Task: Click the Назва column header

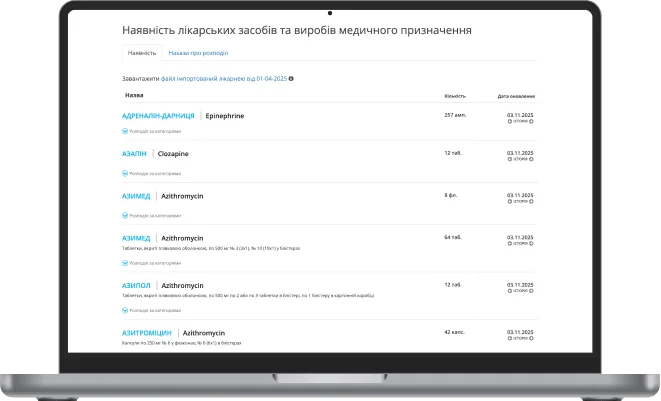Action: (133, 96)
